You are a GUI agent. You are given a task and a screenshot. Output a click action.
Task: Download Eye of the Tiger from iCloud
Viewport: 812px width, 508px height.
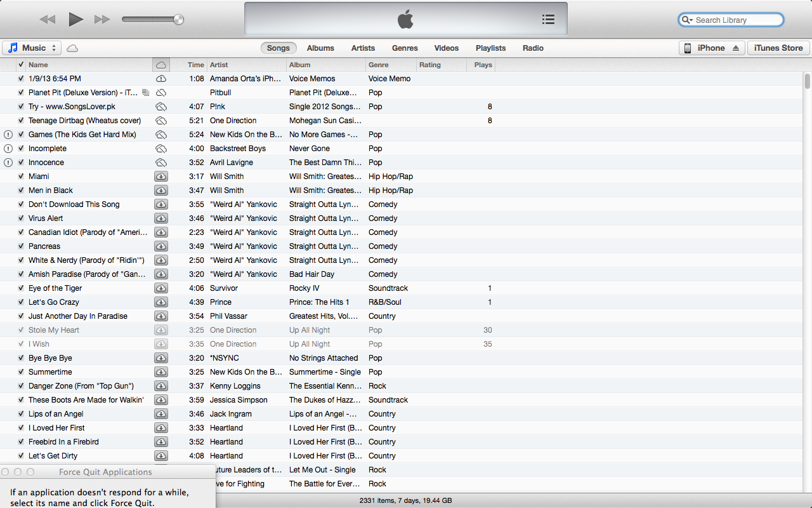coord(160,288)
